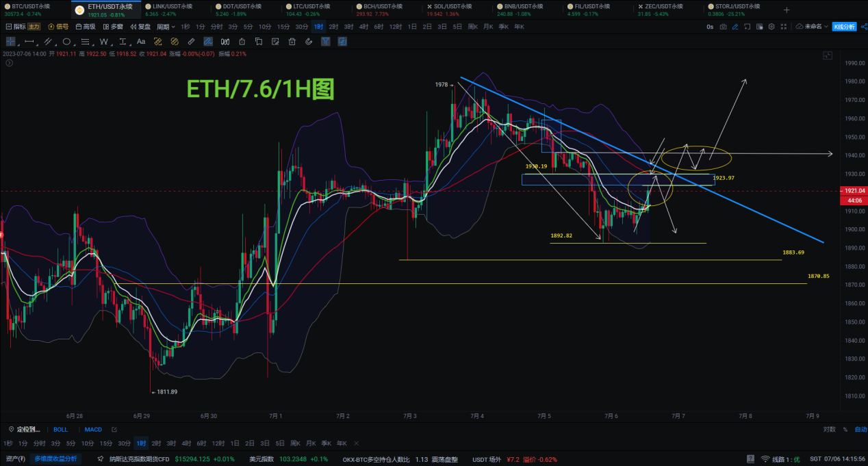Image resolution: width=868 pixels, height=466 pixels.
Task: Toggle the blue filter funnel icon
Action: (325, 42)
